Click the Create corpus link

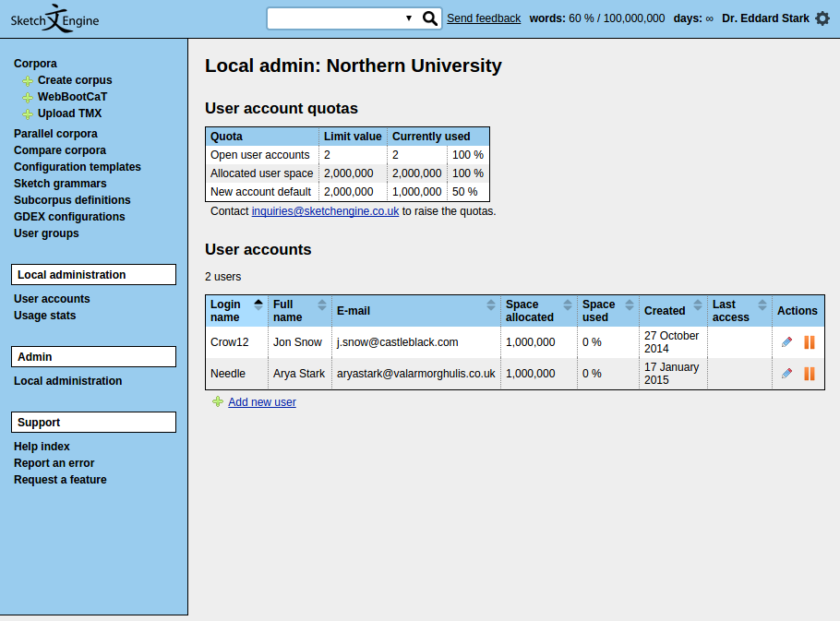tap(75, 79)
